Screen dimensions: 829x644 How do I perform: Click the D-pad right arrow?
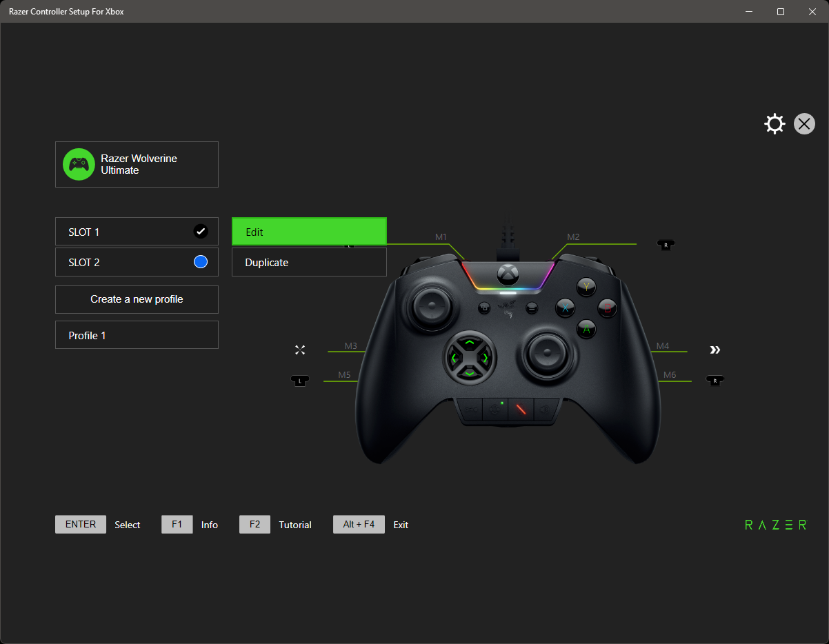click(486, 358)
